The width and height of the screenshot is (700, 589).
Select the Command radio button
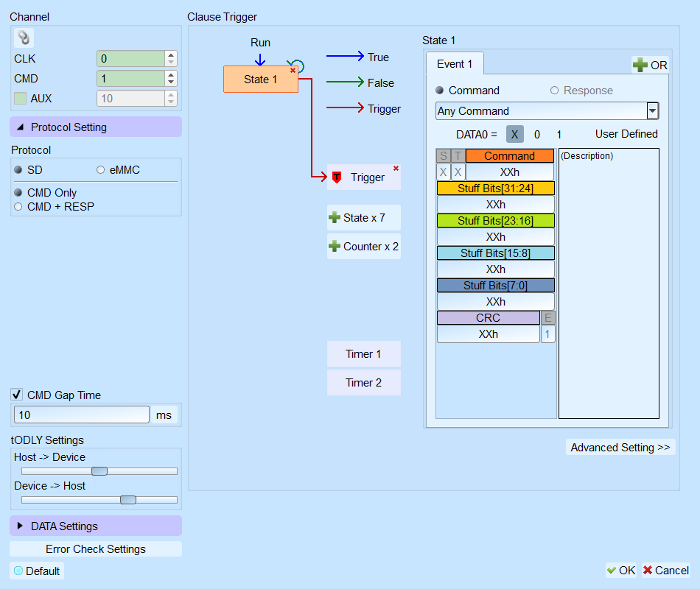click(440, 91)
